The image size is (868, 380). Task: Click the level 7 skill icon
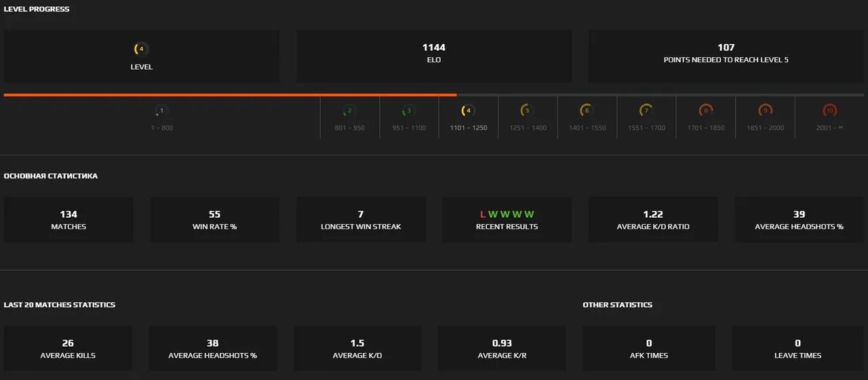(x=647, y=111)
